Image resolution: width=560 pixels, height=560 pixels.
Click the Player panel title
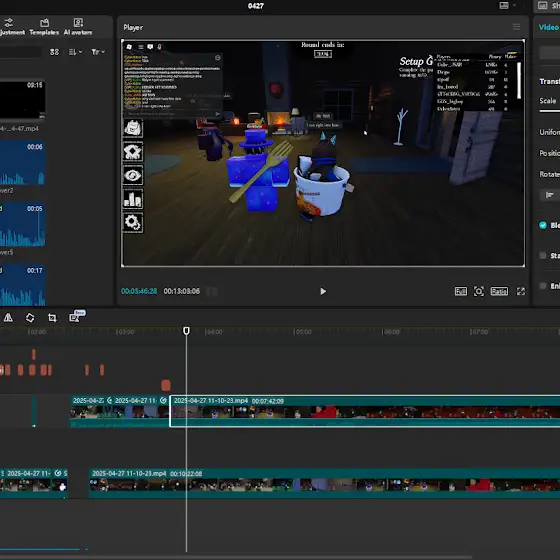pos(133,28)
